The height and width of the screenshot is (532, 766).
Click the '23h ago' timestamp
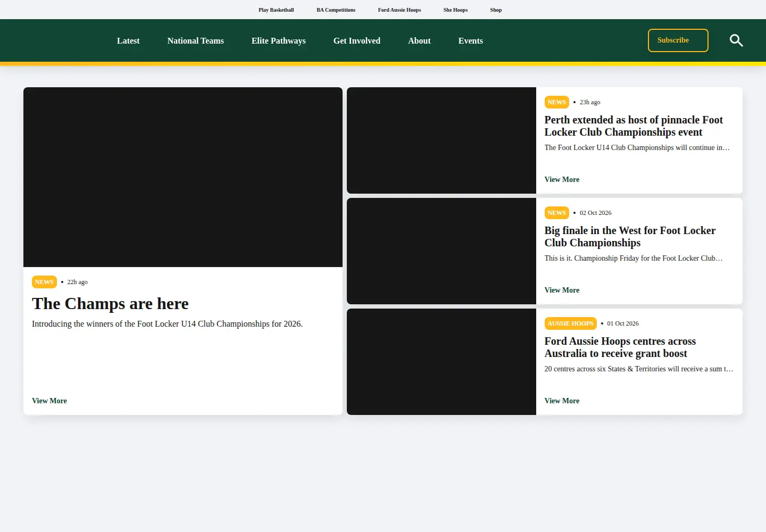pyautogui.click(x=590, y=102)
